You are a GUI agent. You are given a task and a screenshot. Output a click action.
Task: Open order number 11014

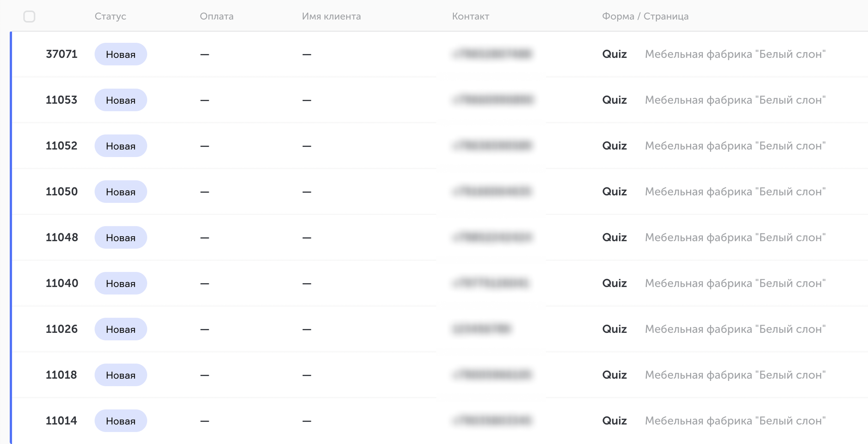tap(61, 421)
